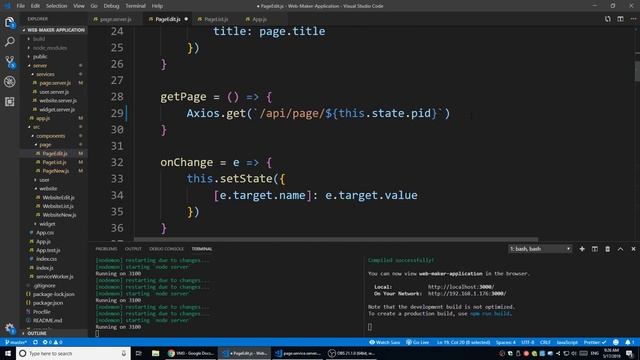The height and width of the screenshot is (360, 640).
Task: Open the Terminal menu
Action: (135, 6)
